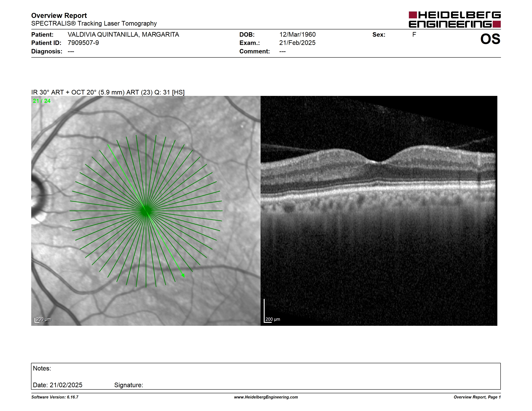Screen dimensions: 532x411
Task: Click exam date '21/Feb/2025'
Action: click(297, 43)
